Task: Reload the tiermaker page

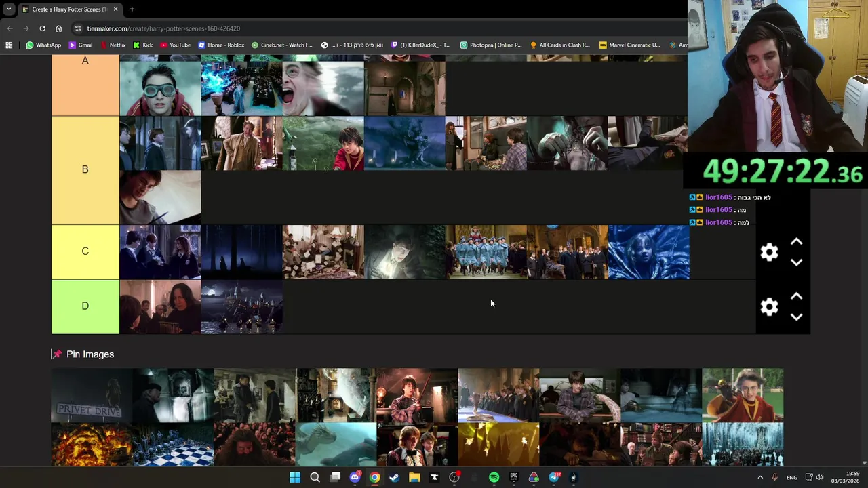Action: click(42, 28)
